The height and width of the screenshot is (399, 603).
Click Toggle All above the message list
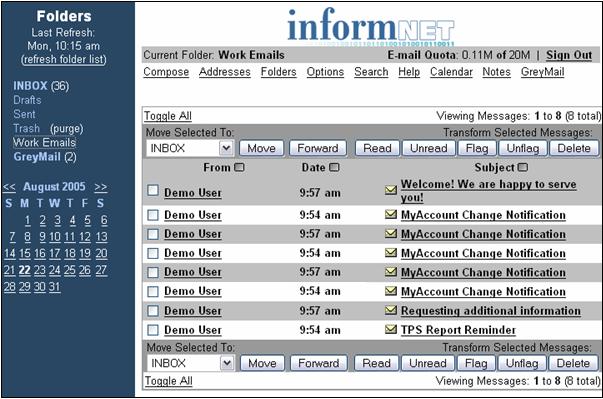tap(168, 116)
